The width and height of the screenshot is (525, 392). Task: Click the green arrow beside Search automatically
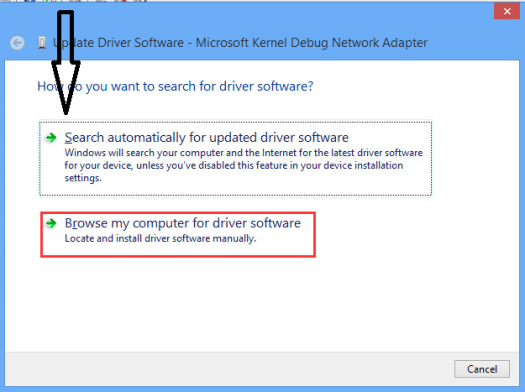point(51,138)
